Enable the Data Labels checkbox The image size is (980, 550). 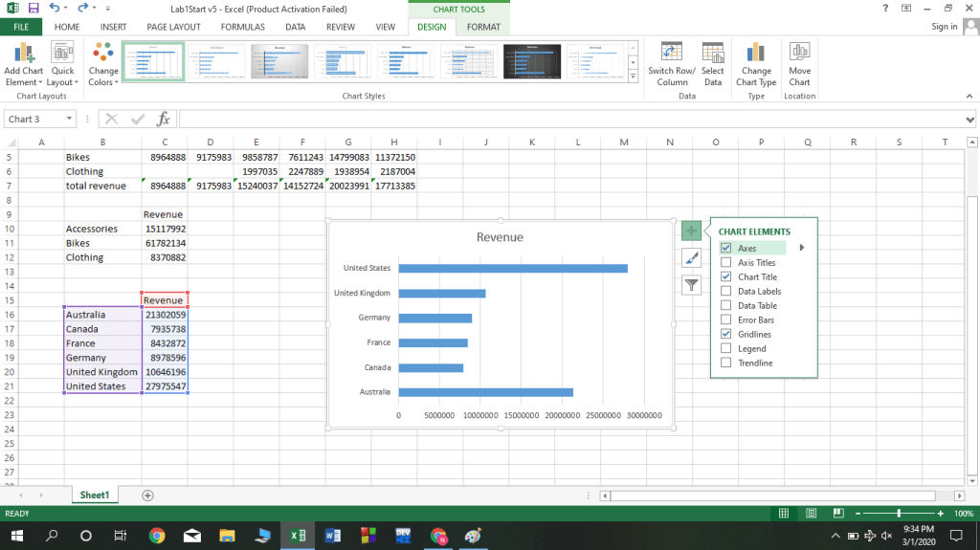click(726, 291)
